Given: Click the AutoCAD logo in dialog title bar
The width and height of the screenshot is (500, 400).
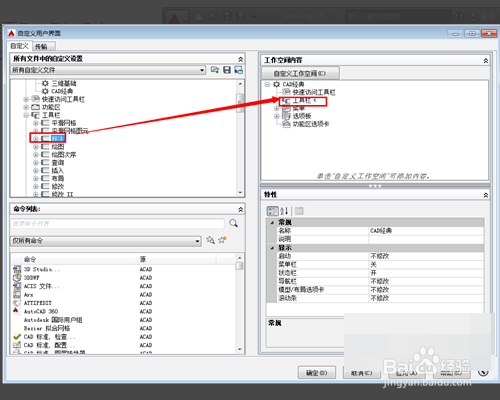Looking at the screenshot, I should click(x=12, y=33).
